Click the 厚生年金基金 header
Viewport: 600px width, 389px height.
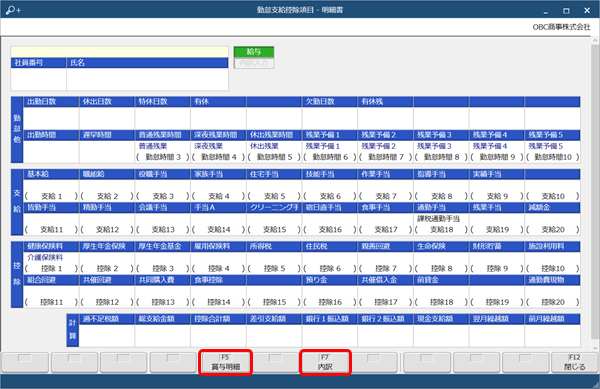pos(163,247)
